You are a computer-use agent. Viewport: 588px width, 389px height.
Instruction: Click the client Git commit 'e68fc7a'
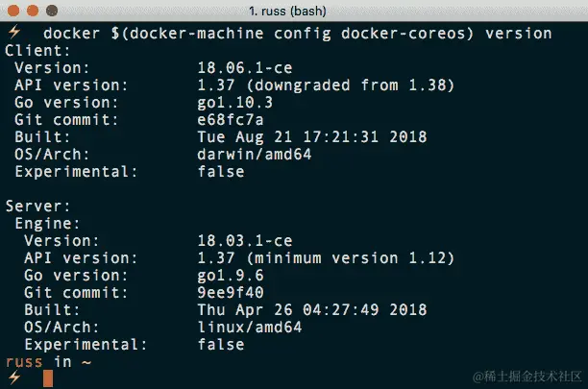pyautogui.click(x=231, y=120)
